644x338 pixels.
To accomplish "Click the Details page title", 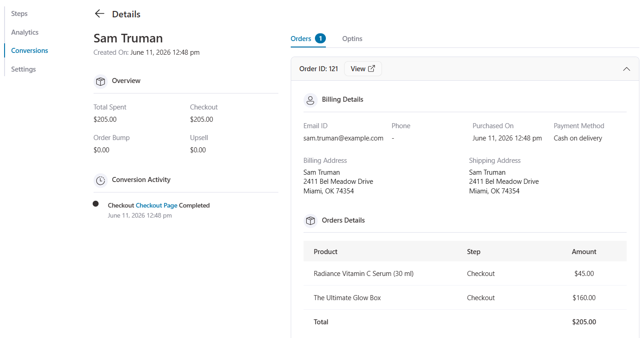I will tap(126, 14).
